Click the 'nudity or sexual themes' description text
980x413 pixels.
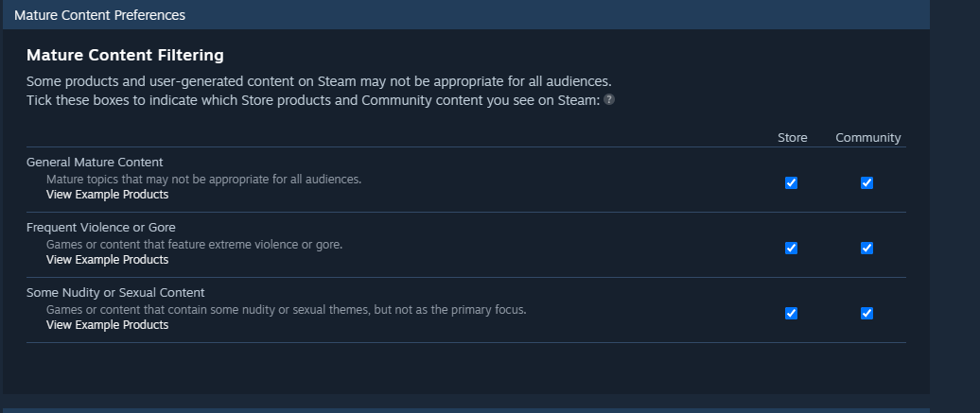[286, 309]
